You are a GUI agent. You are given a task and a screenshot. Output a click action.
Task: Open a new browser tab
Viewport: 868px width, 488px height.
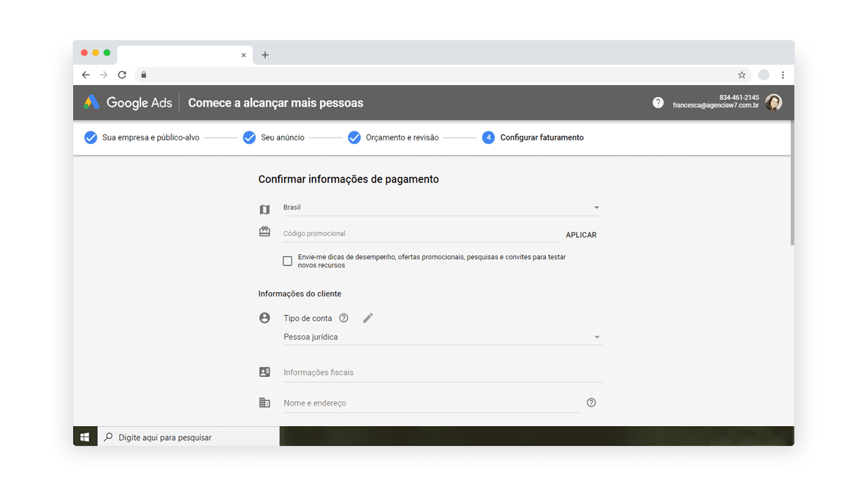click(265, 55)
